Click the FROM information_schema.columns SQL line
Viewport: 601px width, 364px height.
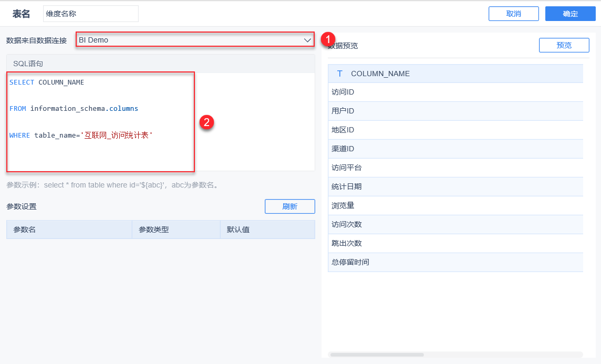point(74,108)
